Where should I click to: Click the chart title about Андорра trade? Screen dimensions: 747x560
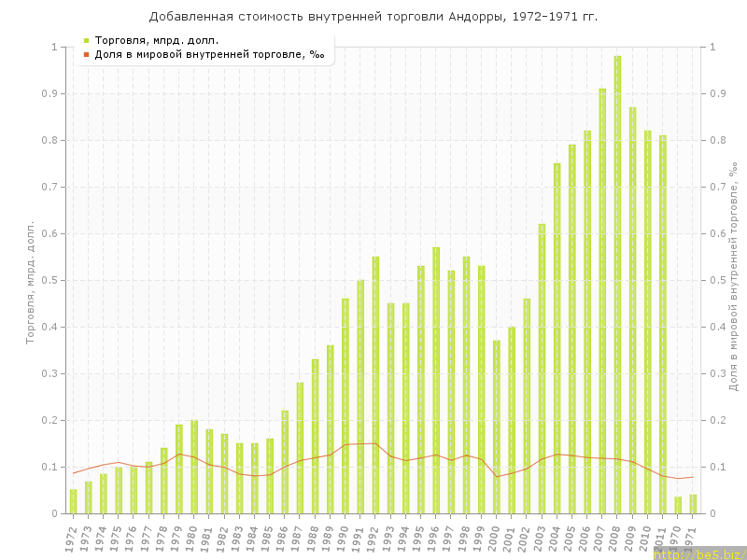click(373, 17)
